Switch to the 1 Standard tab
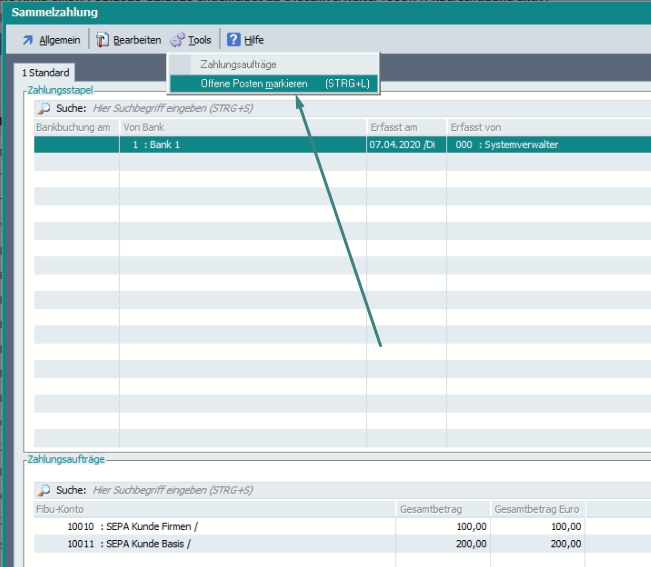 coord(46,73)
